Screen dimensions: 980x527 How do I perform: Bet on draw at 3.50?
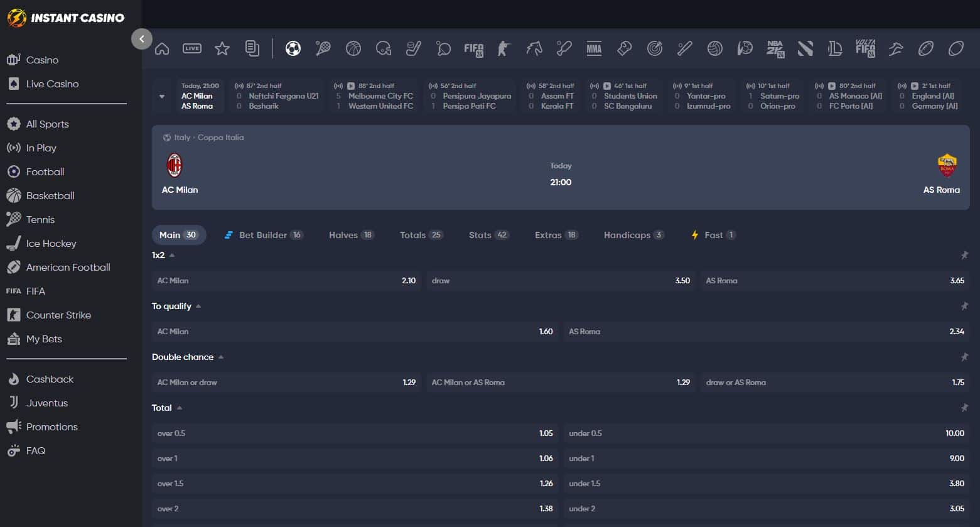pyautogui.click(x=561, y=281)
